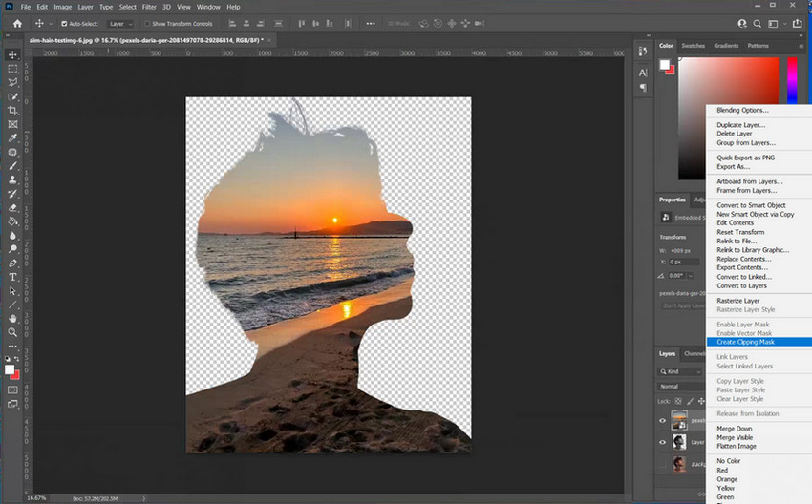Close the aim-hair-testing-6.jpg document tab

pyautogui.click(x=269, y=40)
